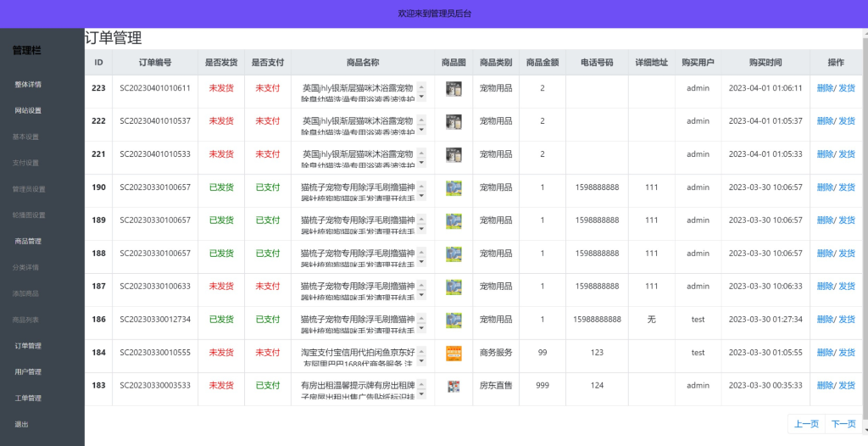This screenshot has height=446, width=868.
Task: Select 添加商品 sidebar item
Action: pos(25,293)
